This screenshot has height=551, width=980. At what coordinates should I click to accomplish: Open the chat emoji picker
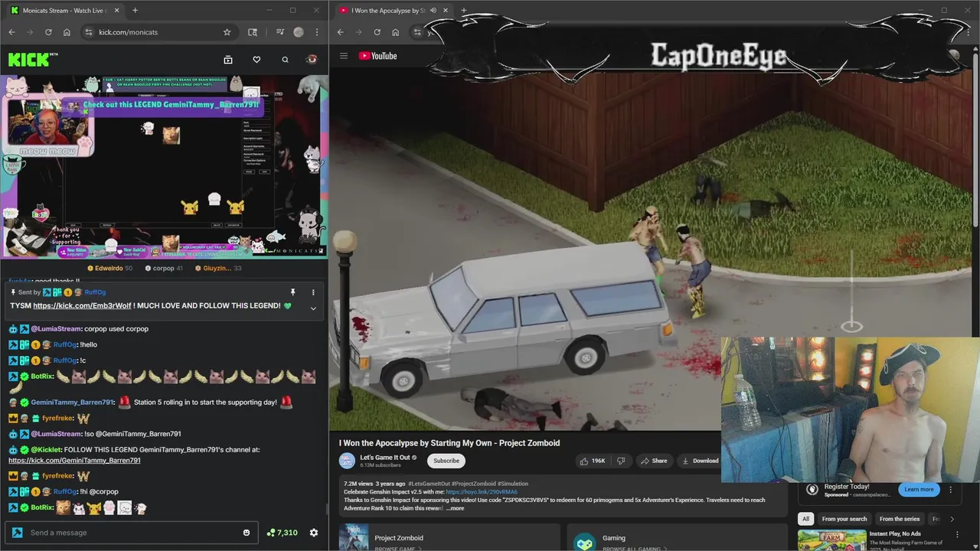[247, 533]
